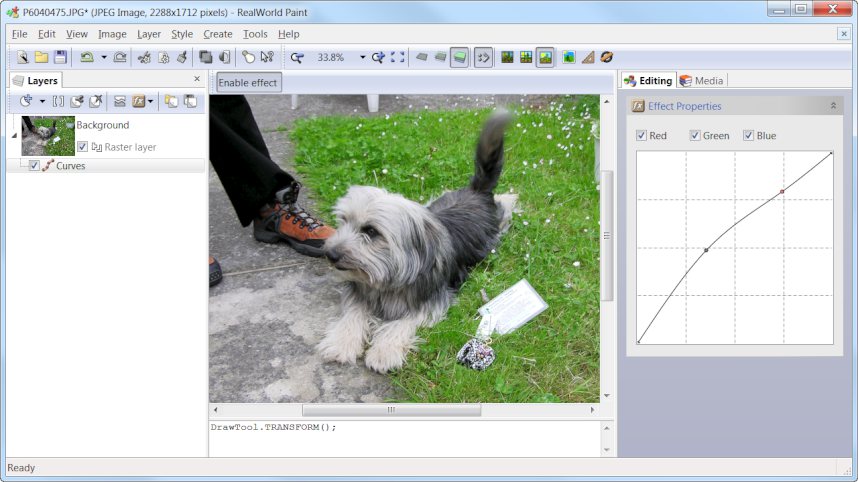Click the paste brush icon

182,57
